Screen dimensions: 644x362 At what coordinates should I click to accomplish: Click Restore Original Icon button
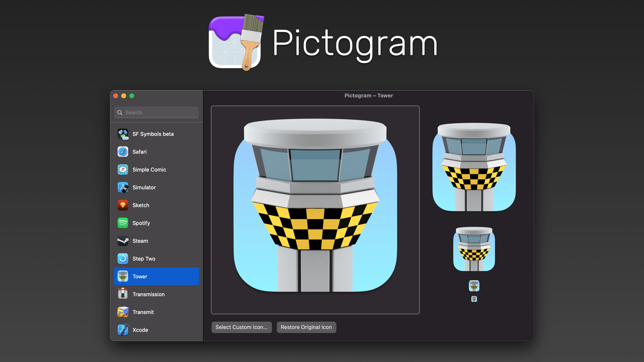(306, 327)
